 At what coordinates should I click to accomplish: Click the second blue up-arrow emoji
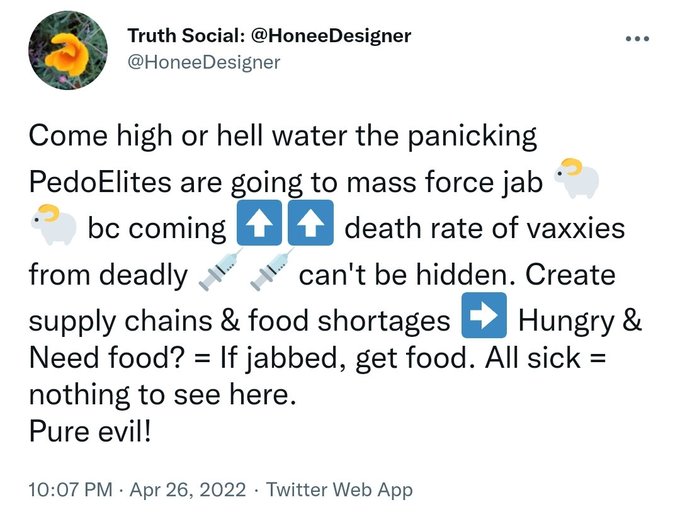pyautogui.click(x=308, y=228)
